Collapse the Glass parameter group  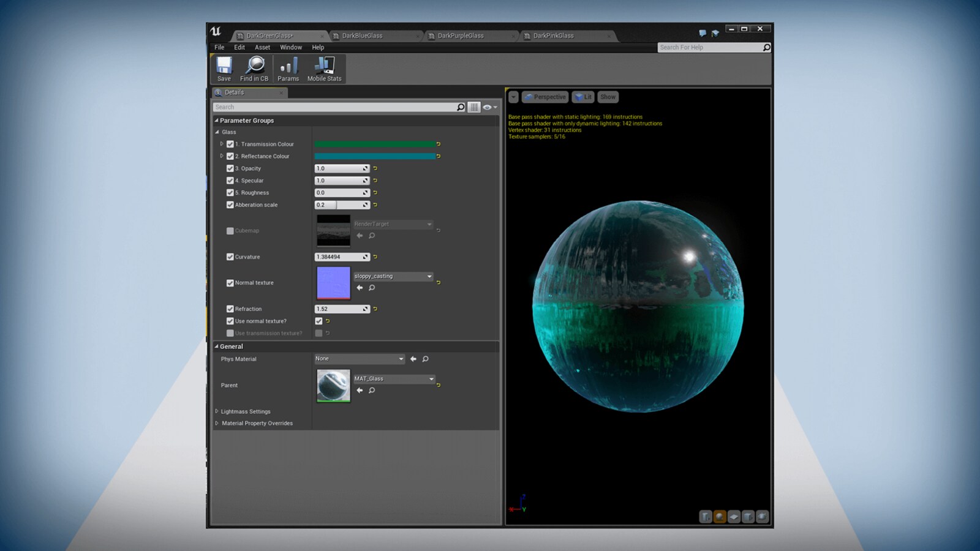click(217, 132)
